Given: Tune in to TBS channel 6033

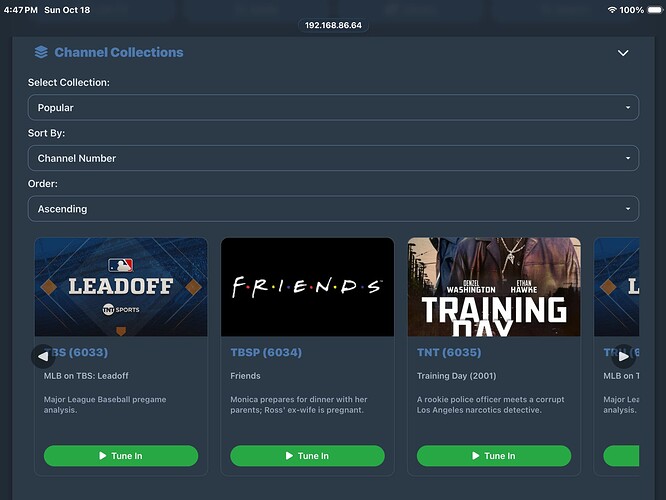Looking at the screenshot, I should click(x=121, y=456).
